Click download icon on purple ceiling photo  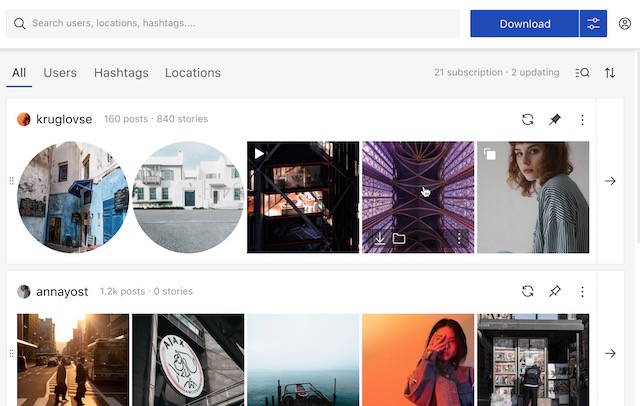click(380, 238)
